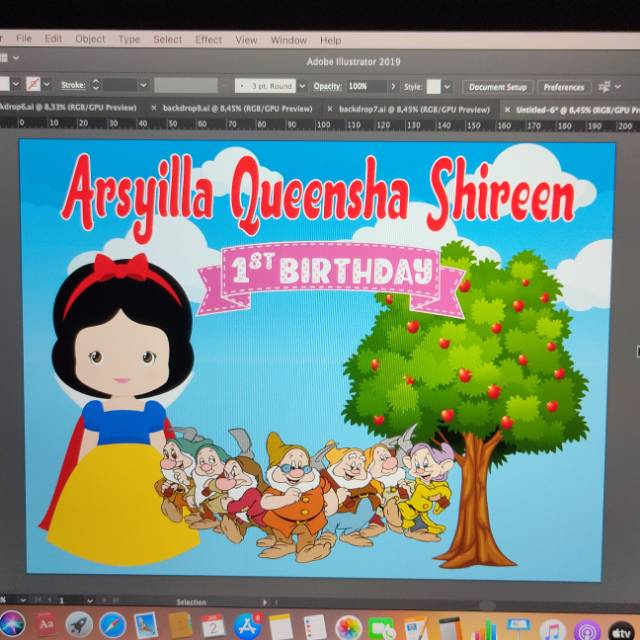
Task: Select the 3 pt. Round brush definition
Action: (265, 86)
